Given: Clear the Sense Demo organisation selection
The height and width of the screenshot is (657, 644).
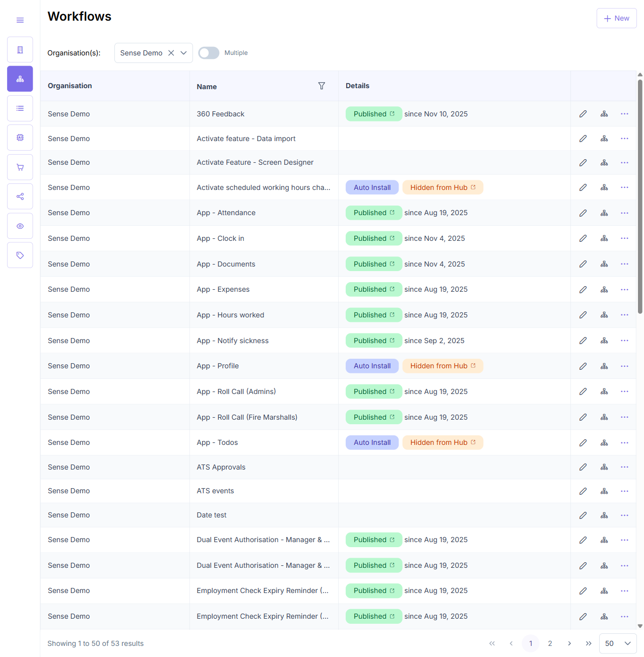Looking at the screenshot, I should point(171,53).
